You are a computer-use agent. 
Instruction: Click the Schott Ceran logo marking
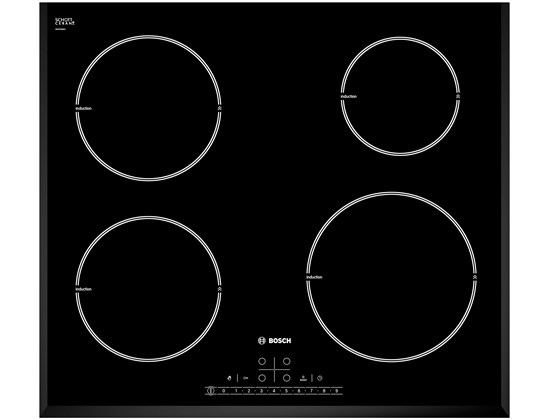tap(65, 22)
